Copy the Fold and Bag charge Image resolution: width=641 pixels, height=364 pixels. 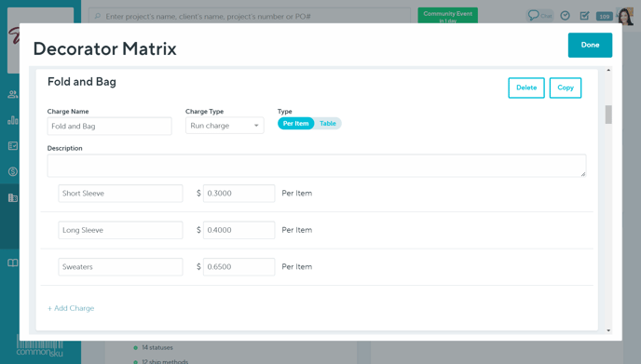pyautogui.click(x=566, y=88)
